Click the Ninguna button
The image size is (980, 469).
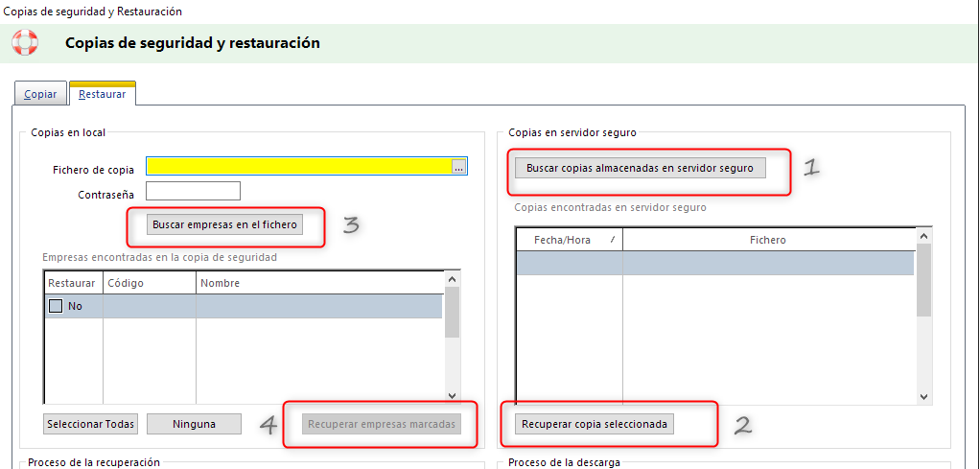[195, 424]
